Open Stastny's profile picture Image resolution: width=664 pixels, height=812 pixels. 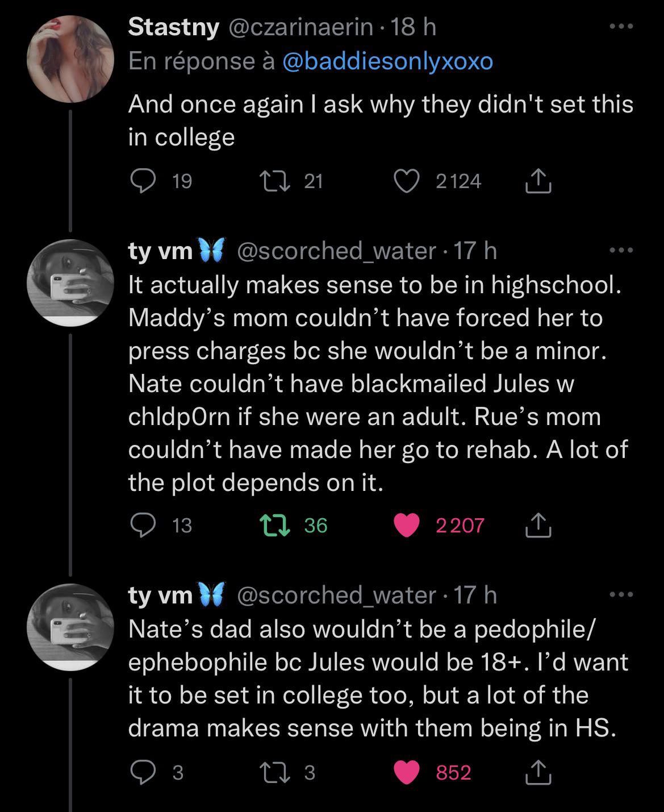(x=70, y=59)
